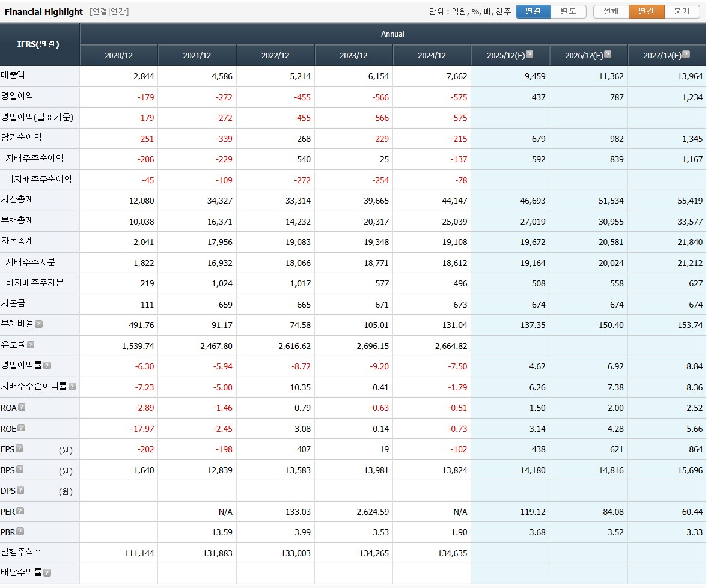Click the 자산총계 row label
Viewport: 708px width, 588px height.
[x=17, y=199]
